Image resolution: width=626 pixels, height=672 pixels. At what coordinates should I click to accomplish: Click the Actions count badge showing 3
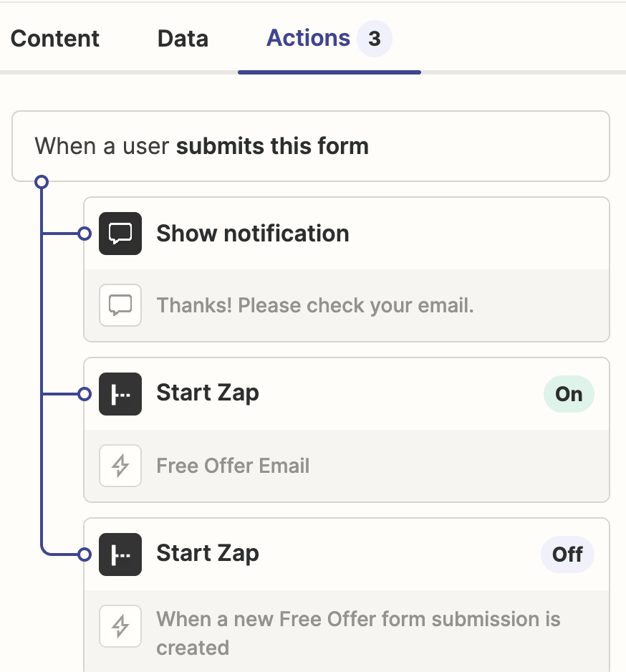pyautogui.click(x=374, y=38)
